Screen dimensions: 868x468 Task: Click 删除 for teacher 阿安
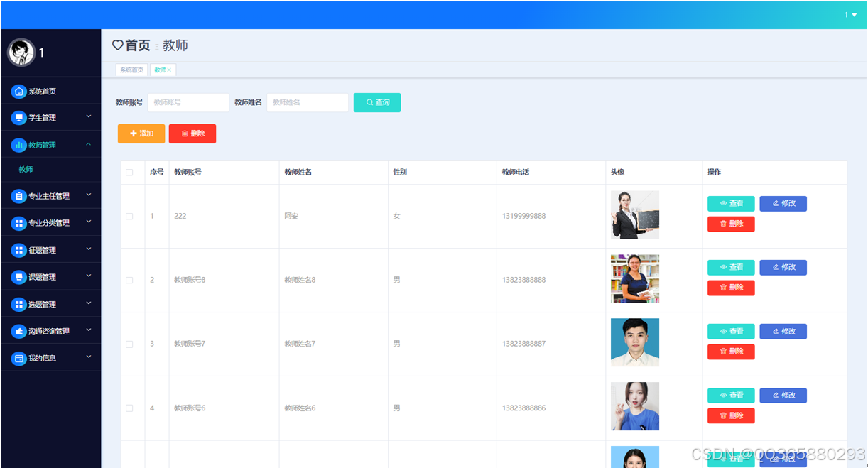[x=731, y=224]
